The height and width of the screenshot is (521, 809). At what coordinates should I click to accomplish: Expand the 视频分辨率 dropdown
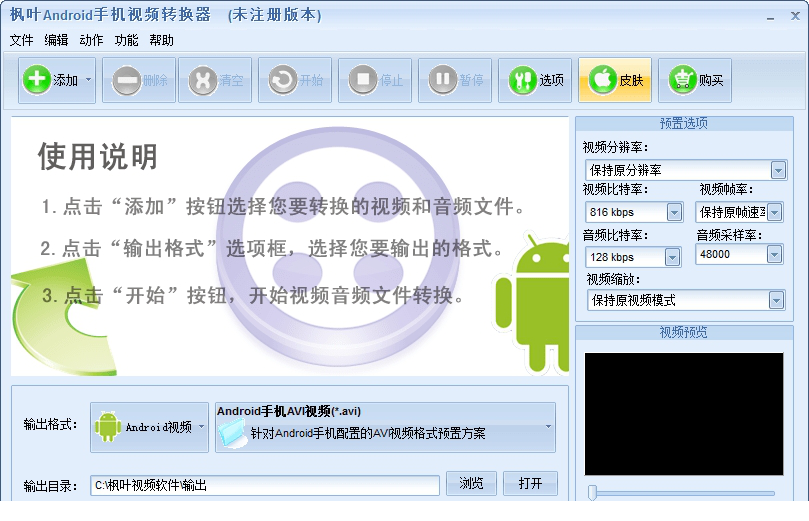778,170
